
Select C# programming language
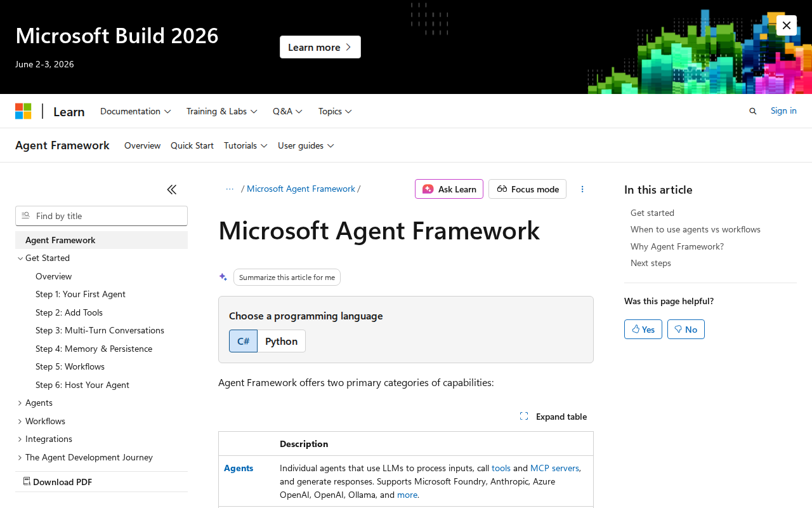click(243, 341)
